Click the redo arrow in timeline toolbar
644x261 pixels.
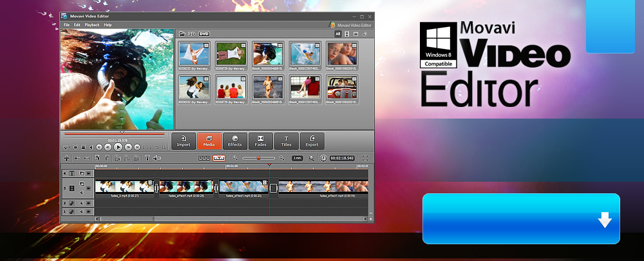click(x=107, y=158)
